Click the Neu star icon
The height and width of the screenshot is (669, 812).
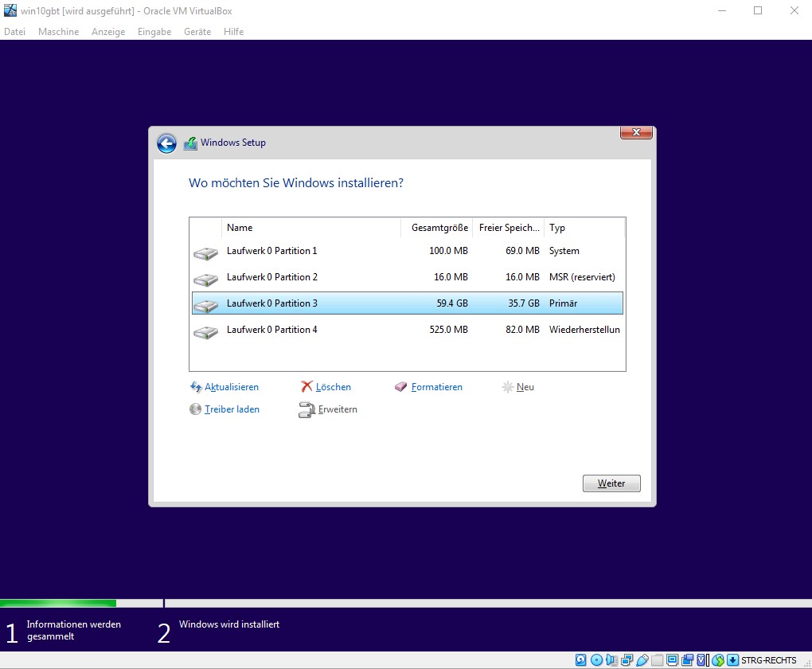click(x=508, y=386)
